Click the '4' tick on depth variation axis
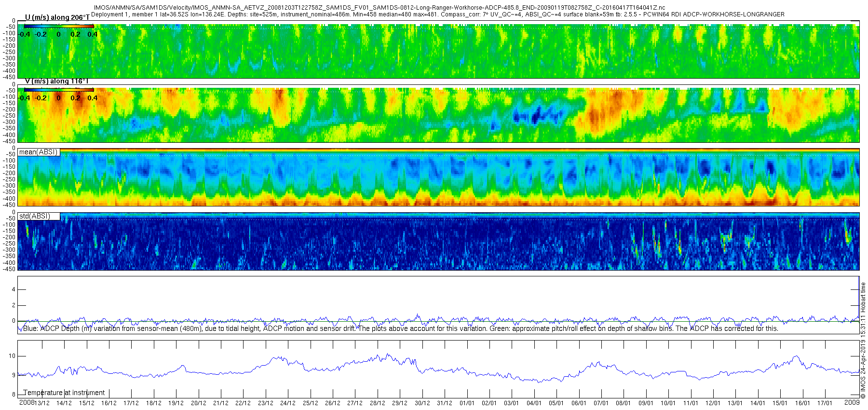 [x=14, y=289]
